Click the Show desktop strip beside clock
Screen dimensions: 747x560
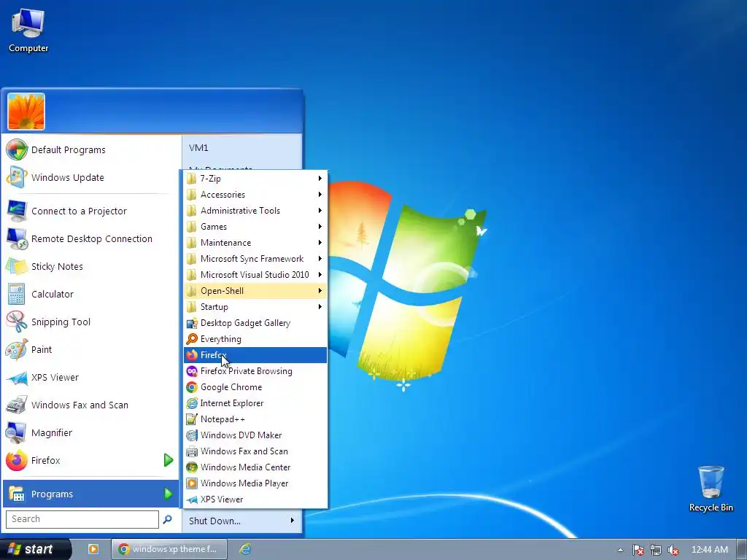(742, 550)
